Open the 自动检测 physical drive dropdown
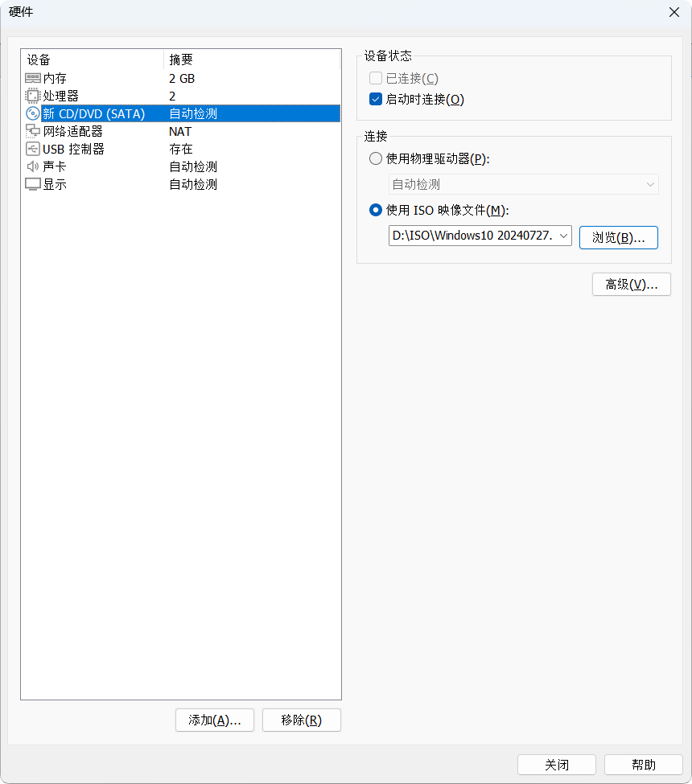 point(651,184)
